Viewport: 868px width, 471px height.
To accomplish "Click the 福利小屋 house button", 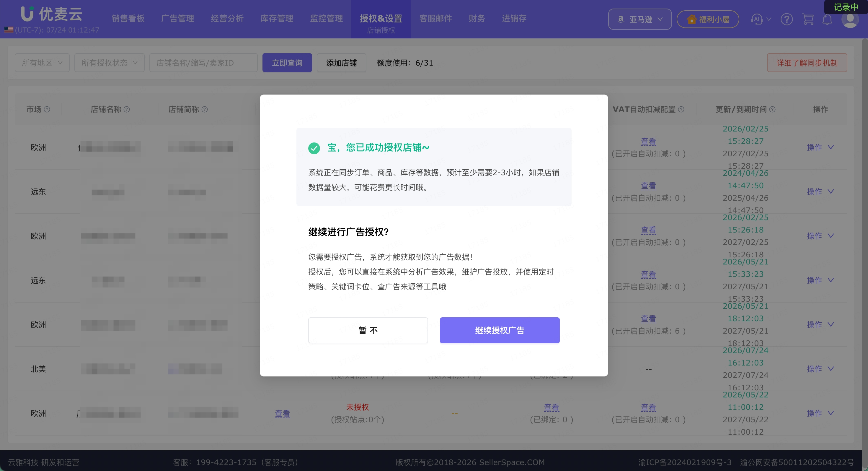I will click(708, 19).
